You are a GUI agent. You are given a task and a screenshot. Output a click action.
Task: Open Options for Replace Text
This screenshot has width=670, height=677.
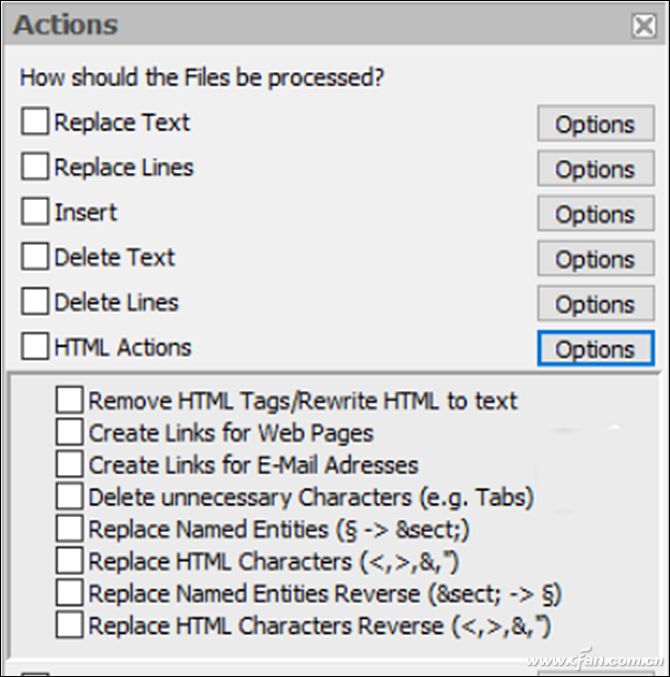point(595,125)
